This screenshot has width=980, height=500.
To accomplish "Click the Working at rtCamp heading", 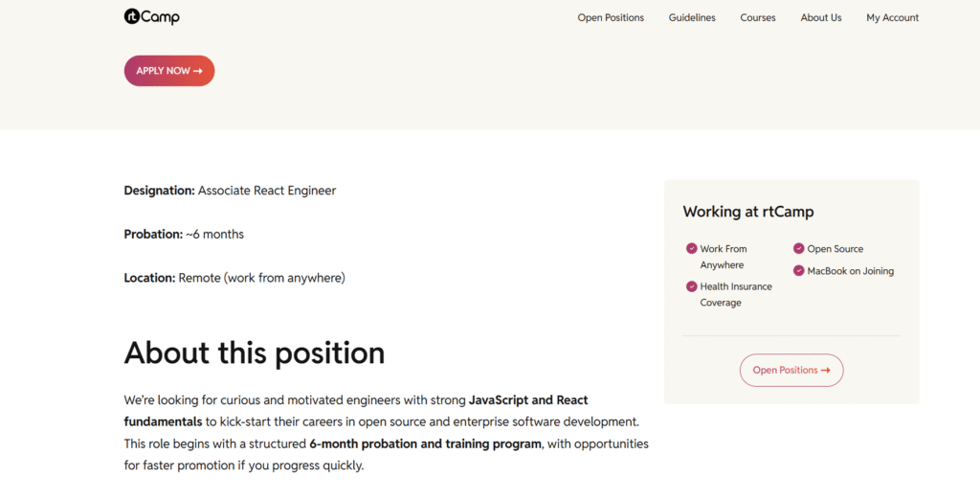I will click(748, 212).
